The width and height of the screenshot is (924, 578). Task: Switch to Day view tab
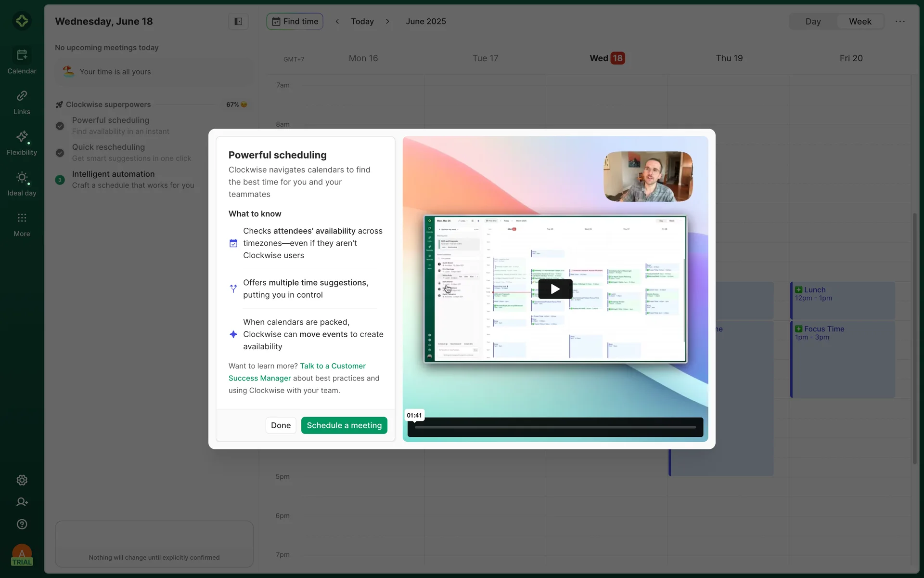coord(813,21)
